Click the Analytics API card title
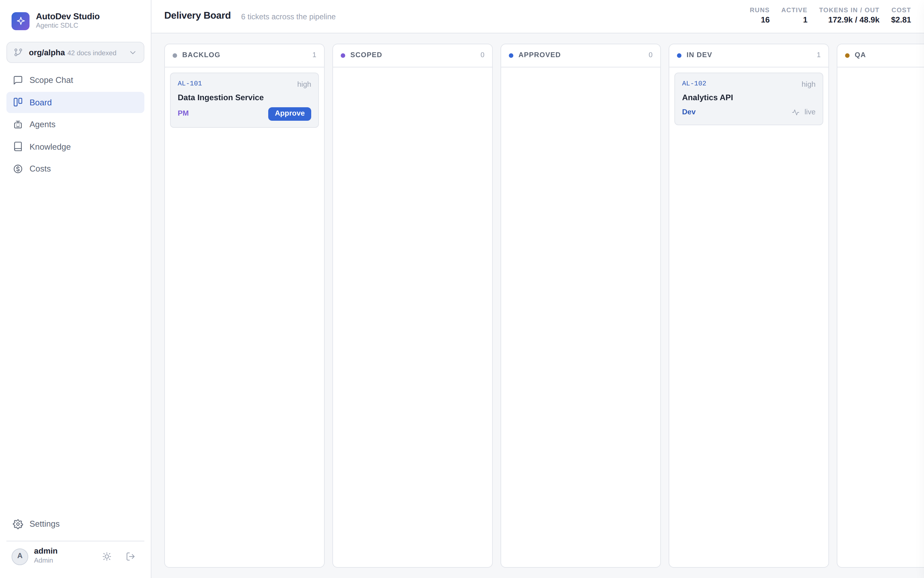The width and height of the screenshot is (924, 578). [707, 98]
